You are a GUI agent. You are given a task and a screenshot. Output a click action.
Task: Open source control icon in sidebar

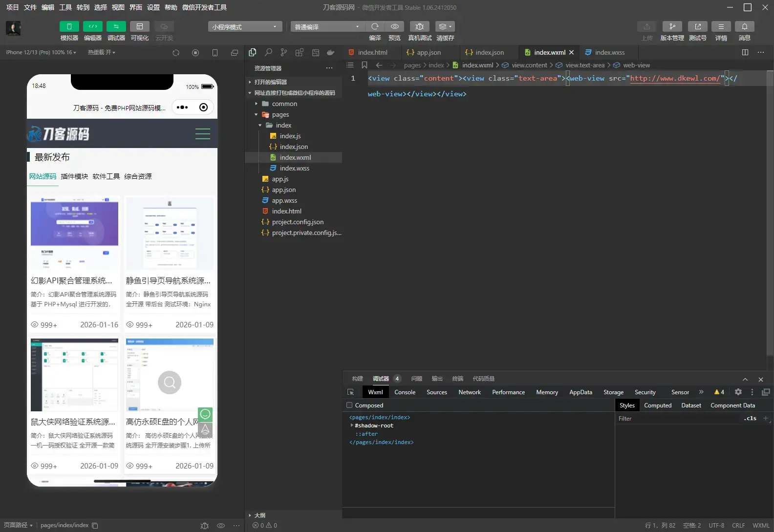coord(284,52)
